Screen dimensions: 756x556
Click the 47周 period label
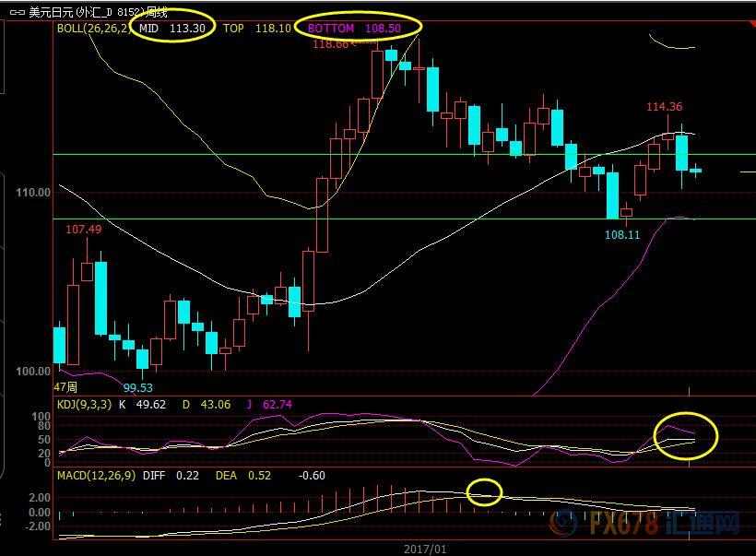pos(65,386)
